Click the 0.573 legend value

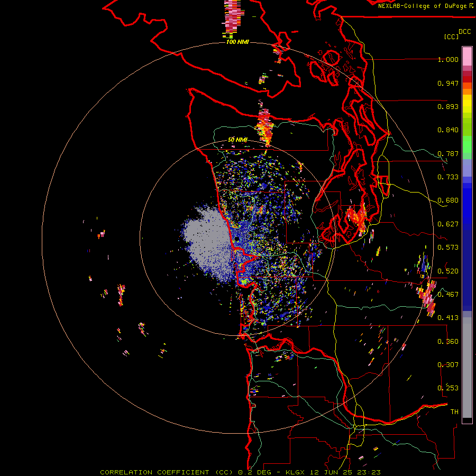click(448, 248)
